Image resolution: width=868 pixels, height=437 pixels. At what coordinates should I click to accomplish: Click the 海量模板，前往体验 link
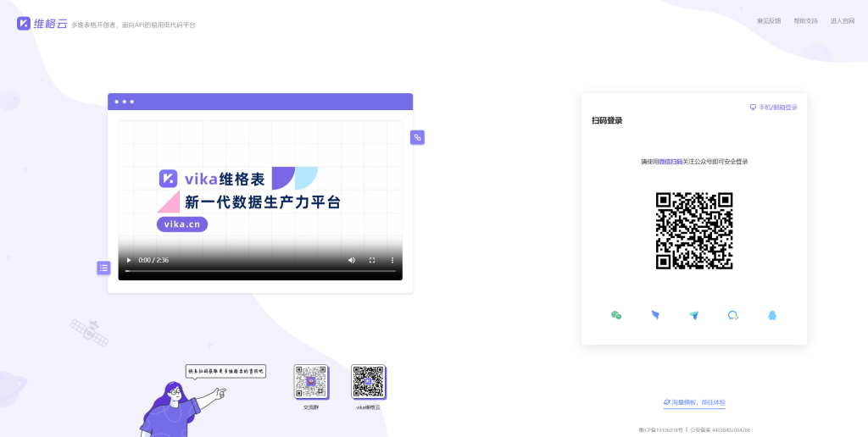click(694, 403)
